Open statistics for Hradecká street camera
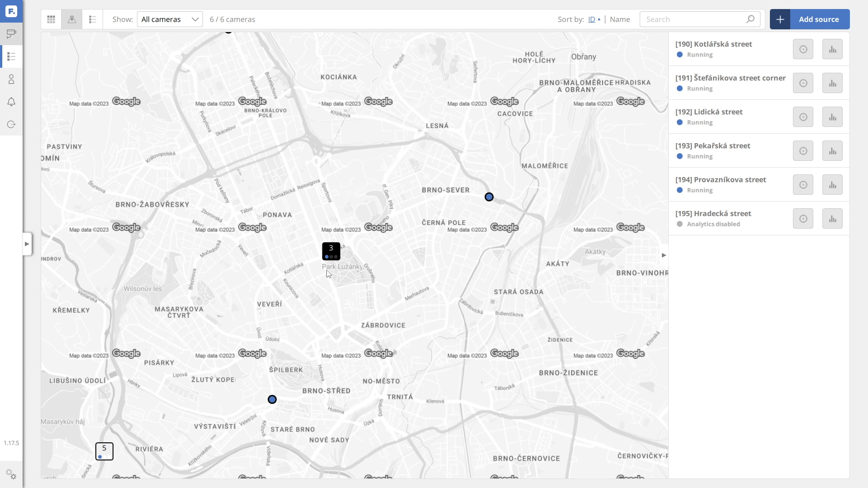Image resolution: width=868 pixels, height=488 pixels. (x=832, y=219)
